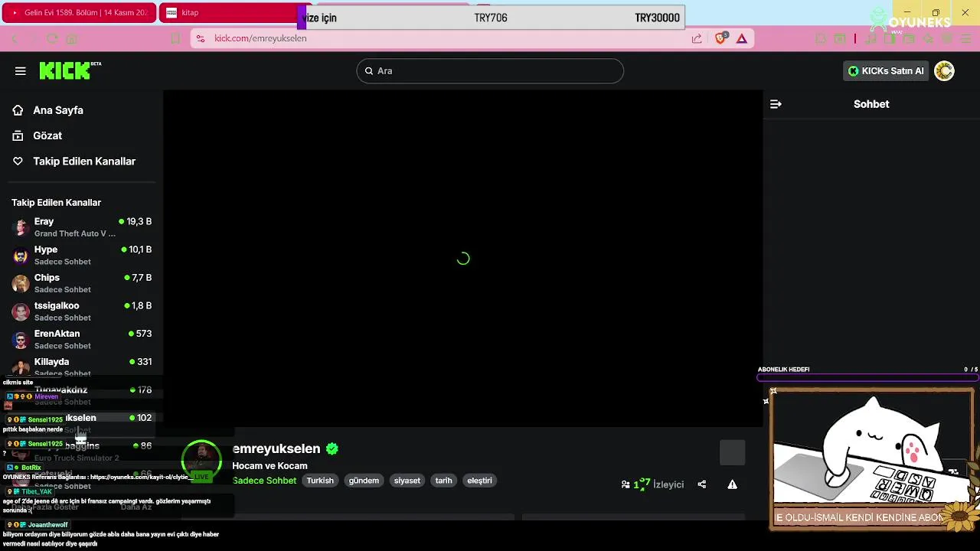
Task: Collapse the Sohbet chat panel with the arrow icon
Action: [776, 104]
